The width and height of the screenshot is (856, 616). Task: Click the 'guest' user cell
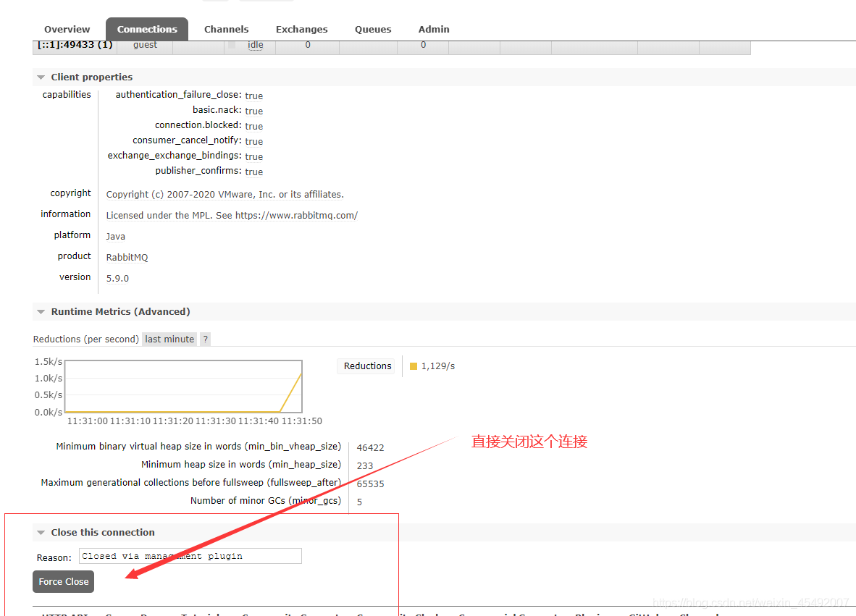click(x=146, y=45)
